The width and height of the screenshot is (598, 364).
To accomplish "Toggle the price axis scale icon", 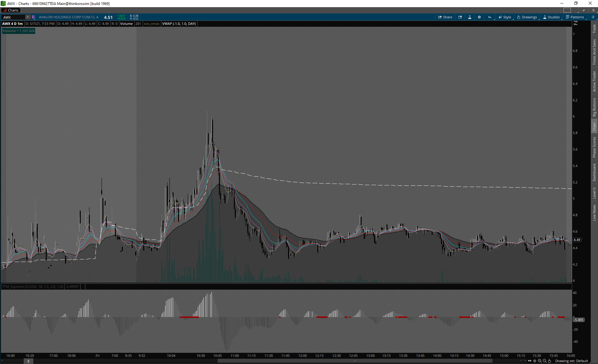I will click(x=576, y=23).
